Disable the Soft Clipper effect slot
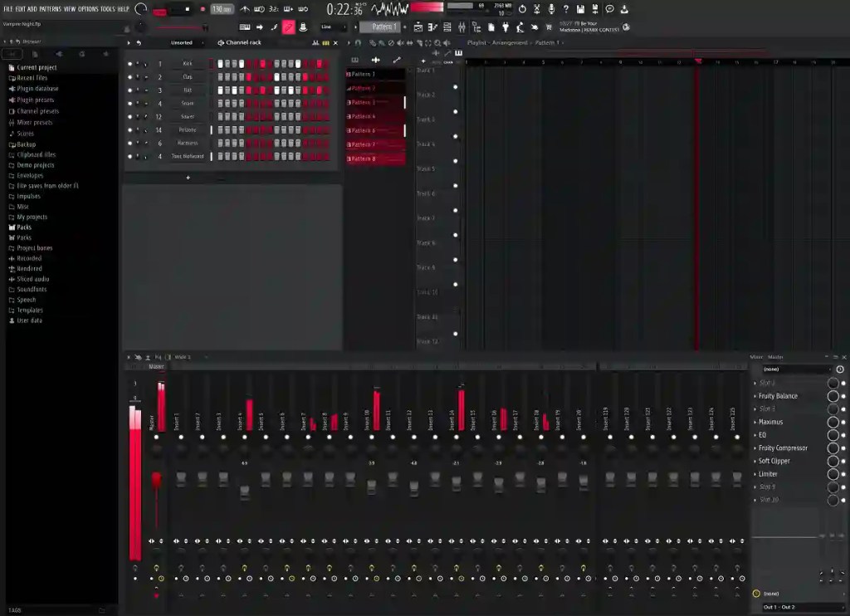This screenshot has height=616, width=850. click(x=843, y=461)
